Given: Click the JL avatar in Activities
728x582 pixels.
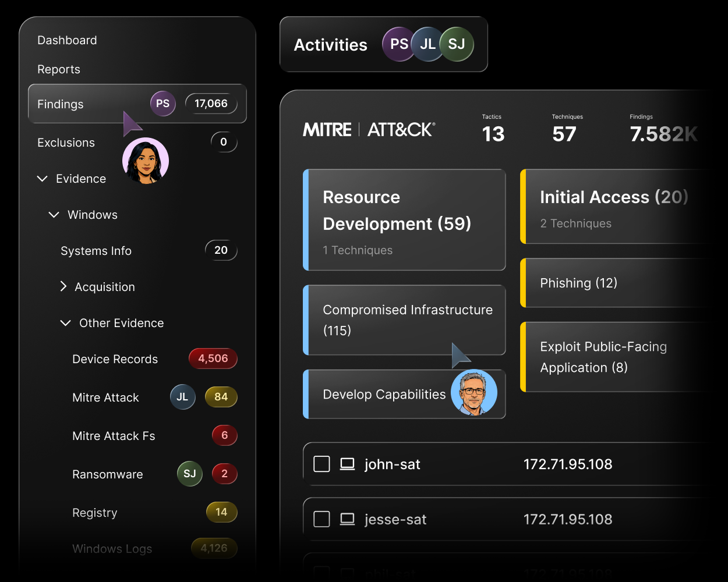Looking at the screenshot, I should tap(428, 44).
